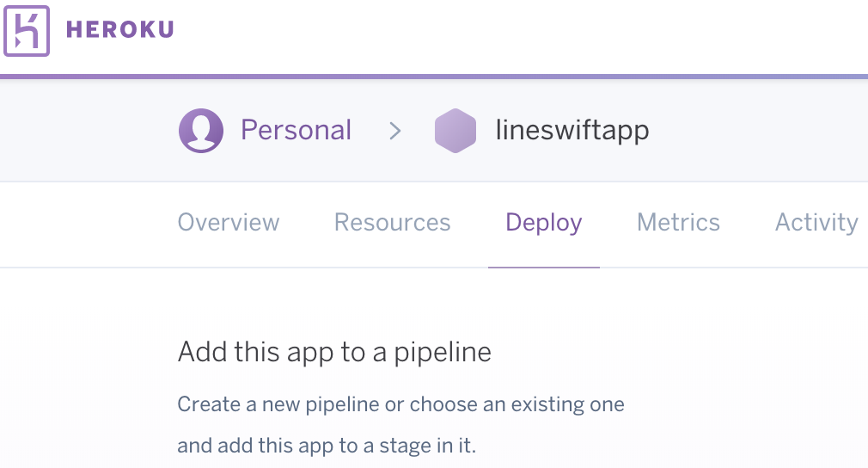Image resolution: width=868 pixels, height=468 pixels.
Task: Go to the Metrics tab
Action: pyautogui.click(x=678, y=223)
